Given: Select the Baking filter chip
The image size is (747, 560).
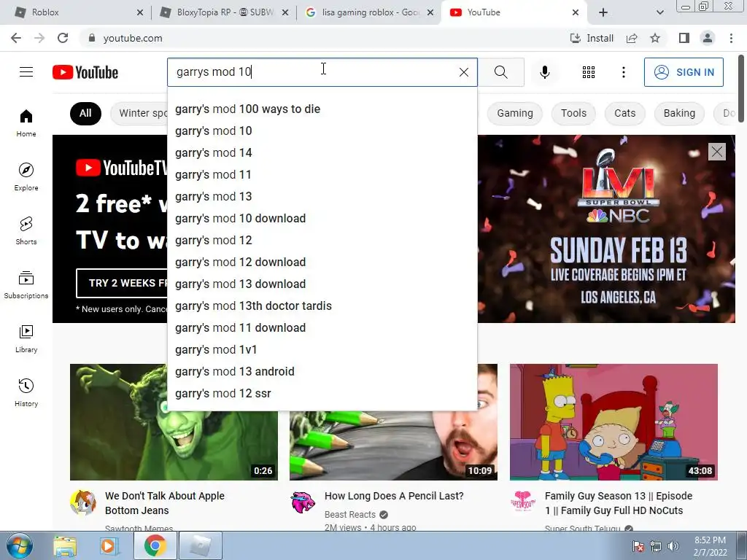Looking at the screenshot, I should [679, 113].
